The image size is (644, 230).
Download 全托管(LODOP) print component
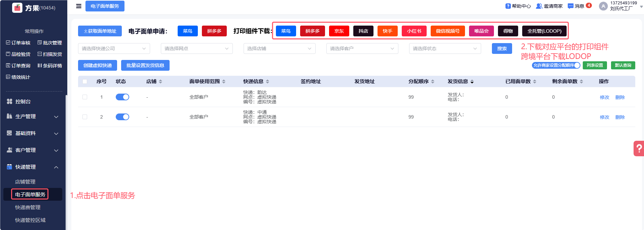(544, 31)
